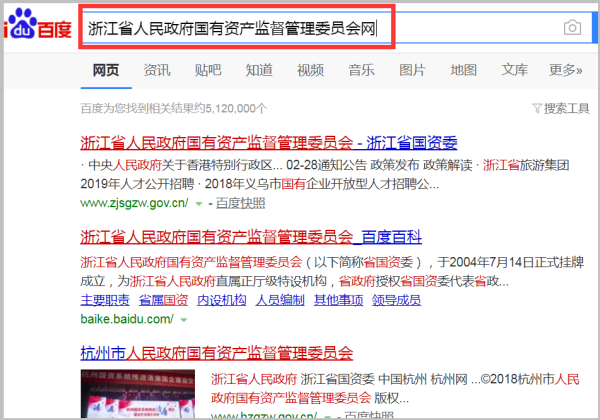Screen dimensions: 600x420
Task: Click the baike.baidu.com/ URL
Action: point(127,319)
